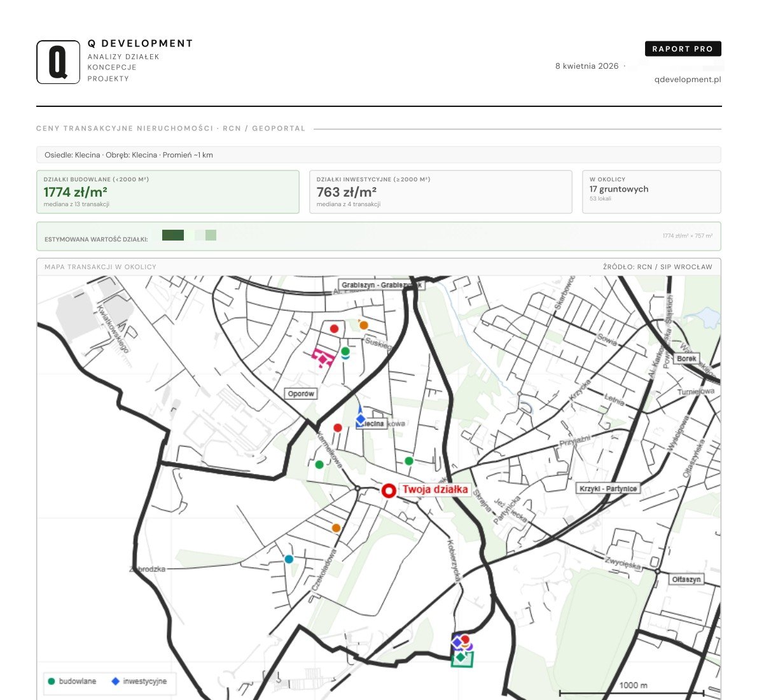
Task: Click the magenta building outline marker
Action: coord(323,358)
